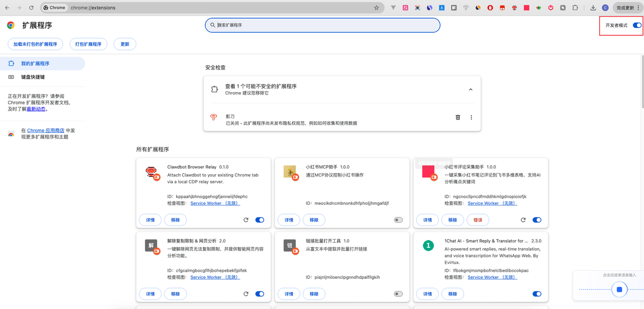This screenshot has width=644, height=309.
Task: Open the red lobster Clawdbot toolbar icon
Action: [x=514, y=8]
